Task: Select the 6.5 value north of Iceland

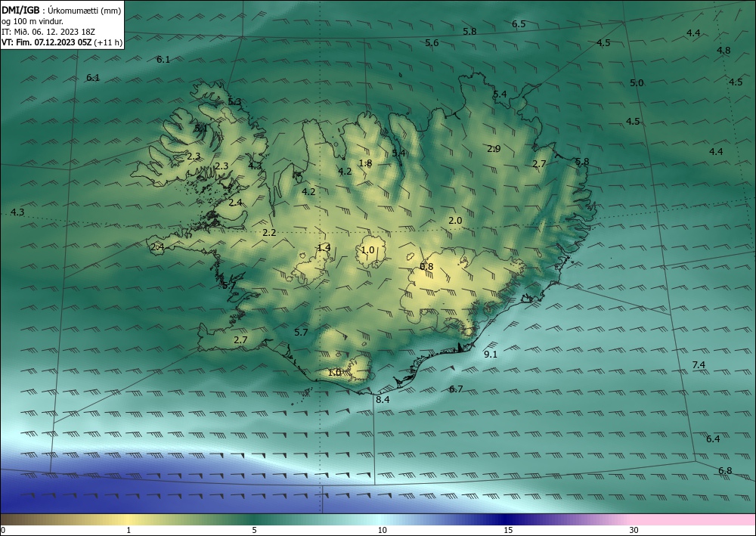Action: click(x=519, y=24)
